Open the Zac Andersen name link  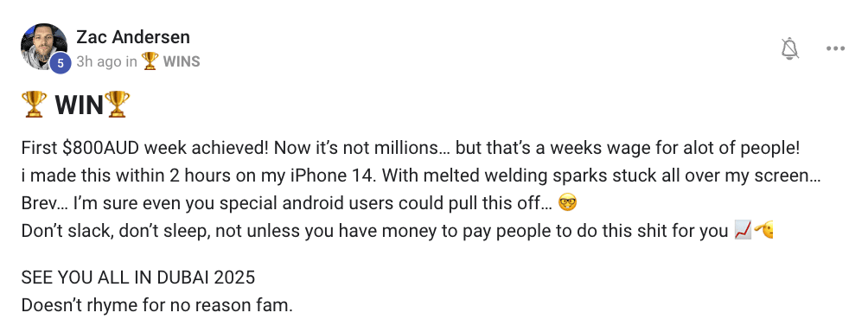(x=133, y=37)
